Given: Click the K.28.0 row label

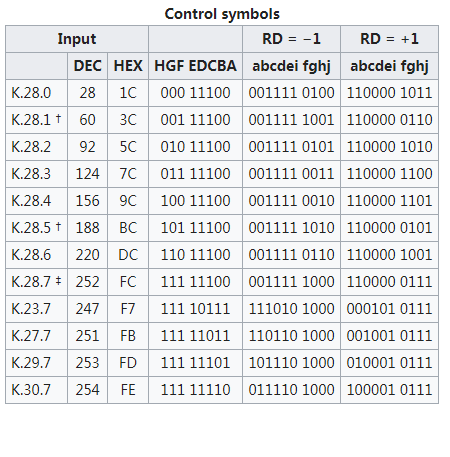Looking at the screenshot, I should (x=31, y=93).
